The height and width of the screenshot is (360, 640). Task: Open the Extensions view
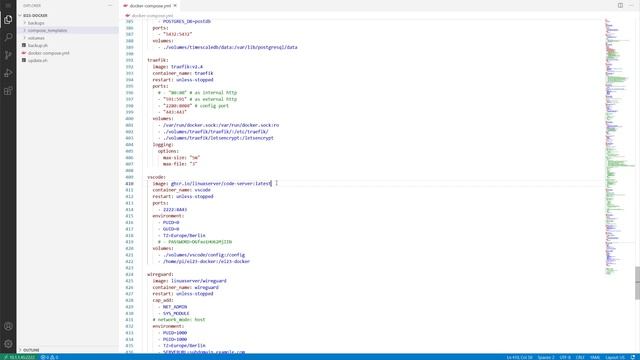point(8,91)
